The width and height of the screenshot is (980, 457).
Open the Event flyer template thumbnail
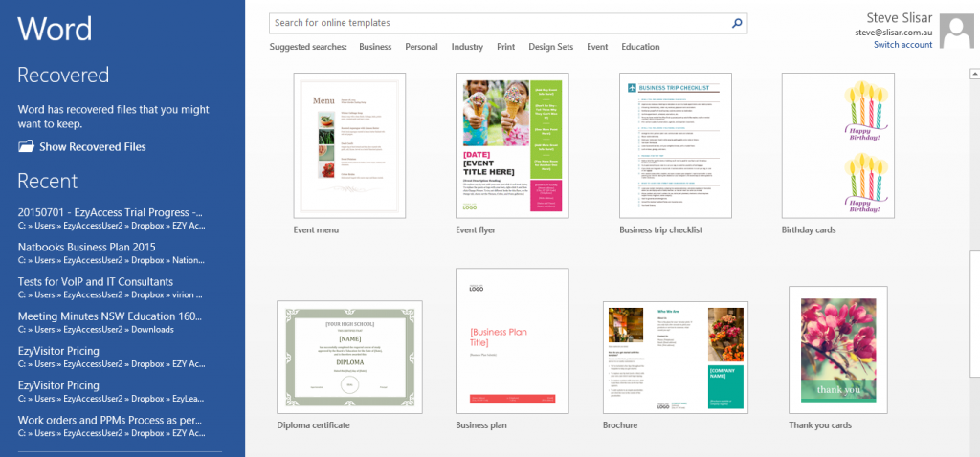(x=512, y=145)
